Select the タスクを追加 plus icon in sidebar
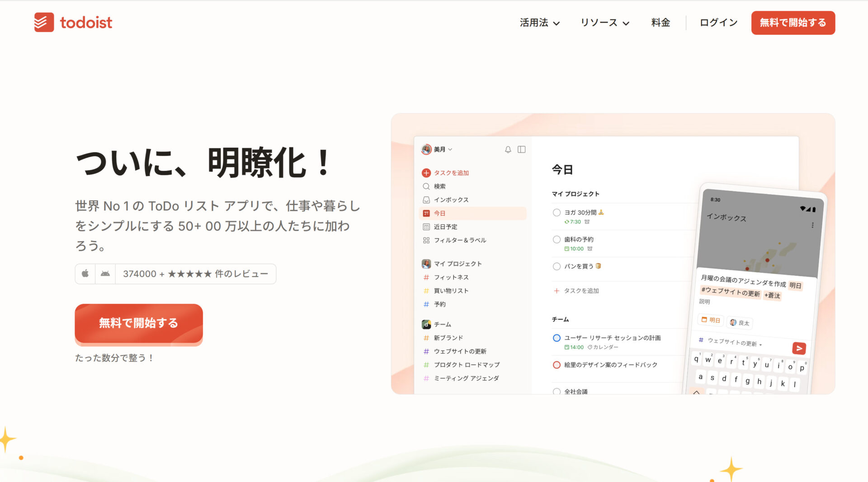The height and width of the screenshot is (482, 868). (x=425, y=173)
